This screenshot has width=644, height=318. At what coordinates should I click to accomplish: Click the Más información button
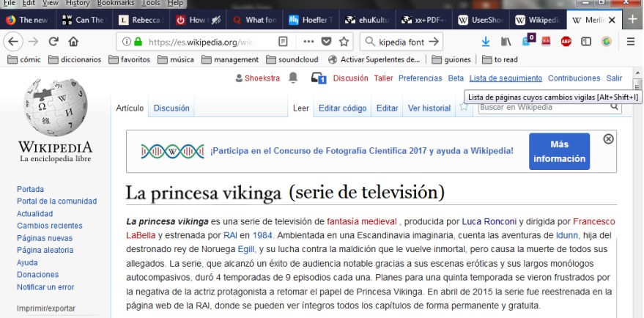pyautogui.click(x=560, y=151)
